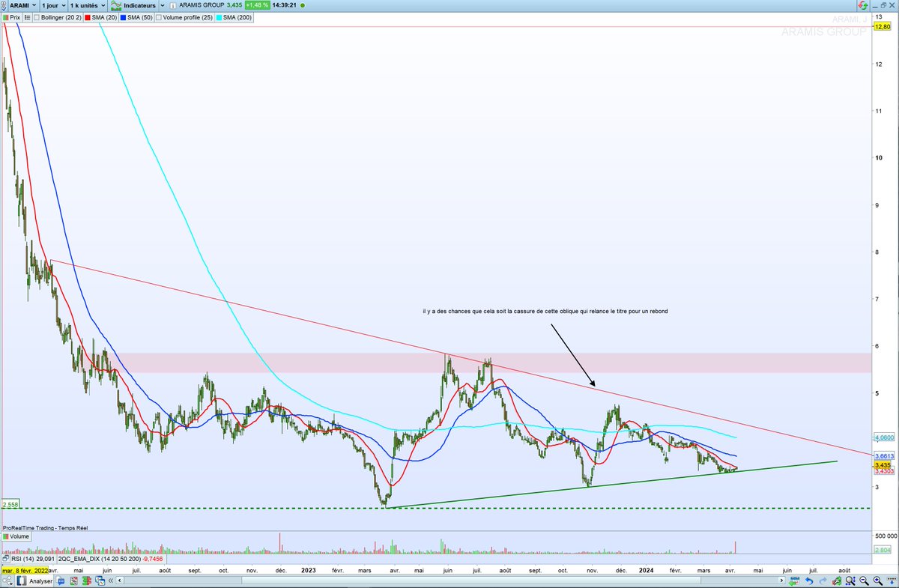Viewport: 899px width, 588px height.
Task: Click the 2 804 volume value label
Action: click(883, 550)
